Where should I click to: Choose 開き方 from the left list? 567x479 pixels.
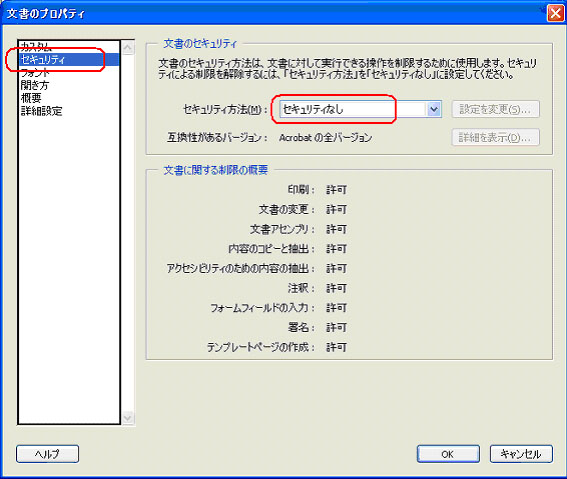[34, 85]
